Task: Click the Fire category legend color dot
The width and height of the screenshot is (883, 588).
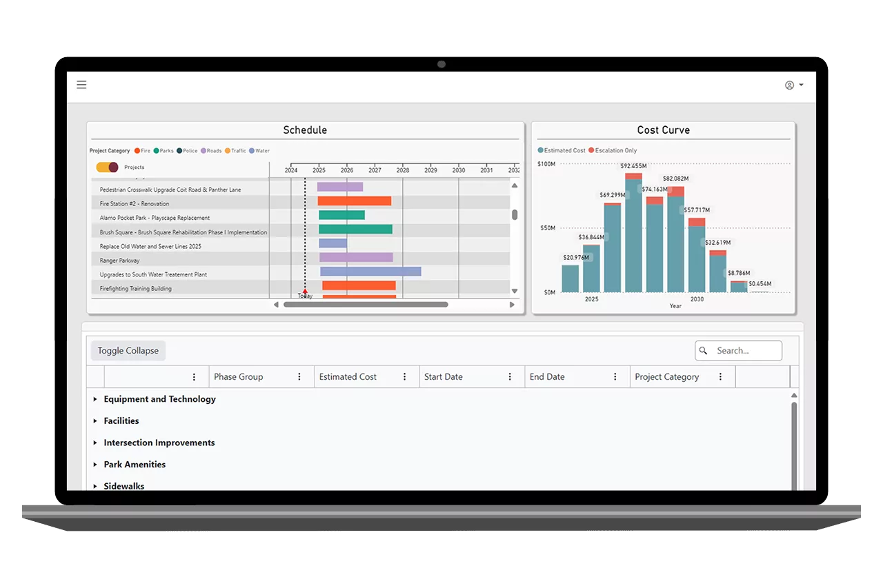Action: click(x=137, y=151)
